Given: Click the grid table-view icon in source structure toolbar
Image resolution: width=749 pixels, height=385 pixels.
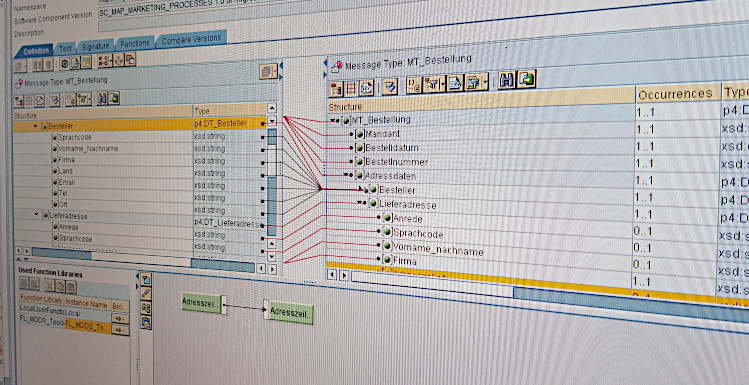Looking at the screenshot, I should 29,101.
